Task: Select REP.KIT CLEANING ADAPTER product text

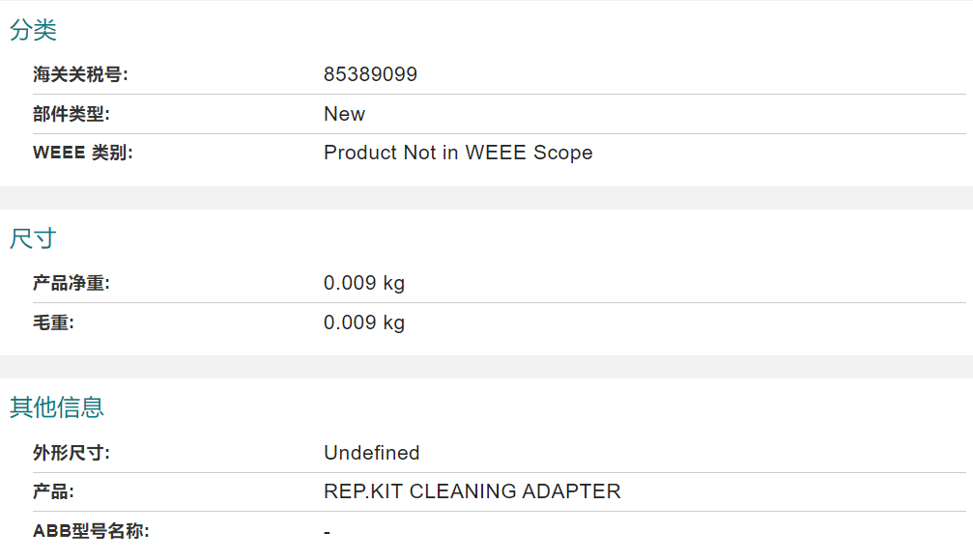Action: pos(472,491)
